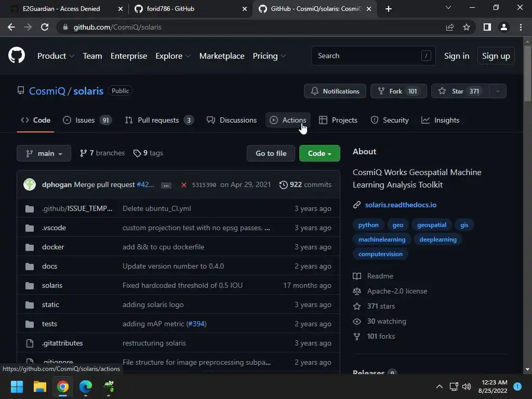Click the 371 stars link in About
Screen dimensions: 532x399
381,307
